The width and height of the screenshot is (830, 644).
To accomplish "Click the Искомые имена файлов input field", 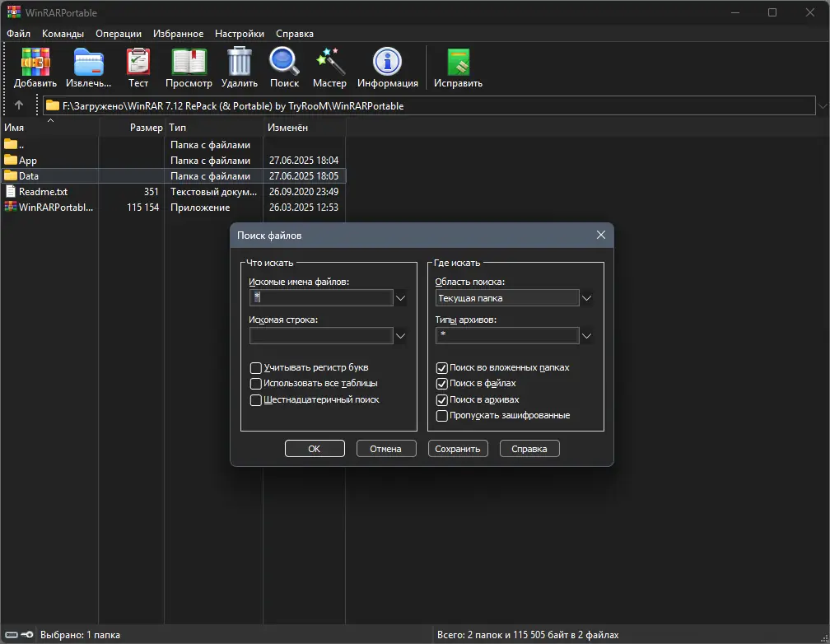I will [321, 297].
